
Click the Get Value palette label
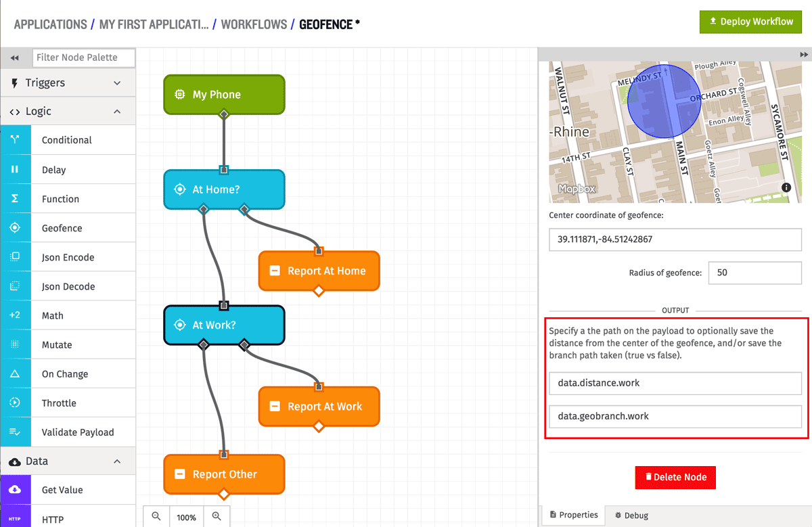click(62, 490)
